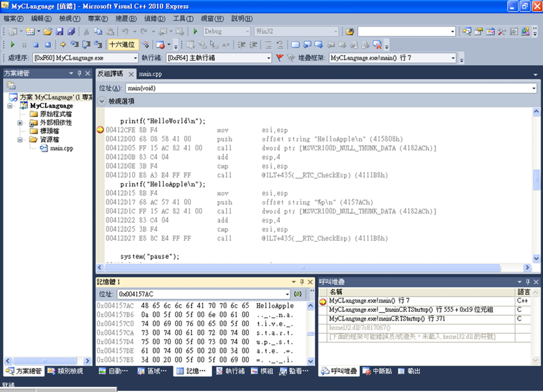
Task: Open the 處理序 process dropdown
Action: coord(135,58)
